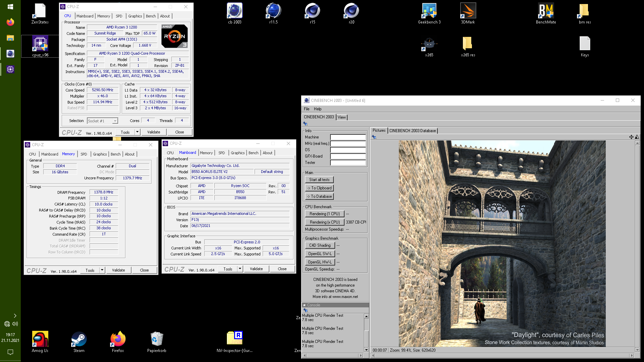The image size is (644, 362).
Task: Click the GFX-Board input field
Action: 348,156
